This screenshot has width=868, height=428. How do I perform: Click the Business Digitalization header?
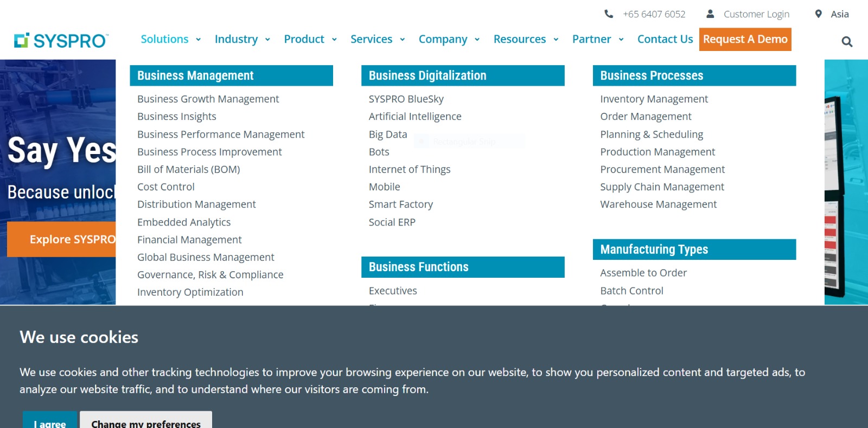[463, 75]
